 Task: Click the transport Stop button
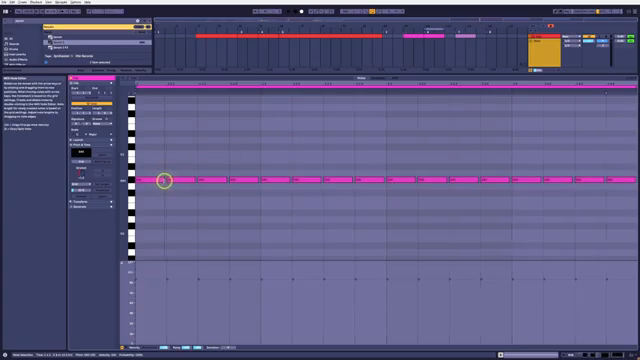(x=295, y=11)
